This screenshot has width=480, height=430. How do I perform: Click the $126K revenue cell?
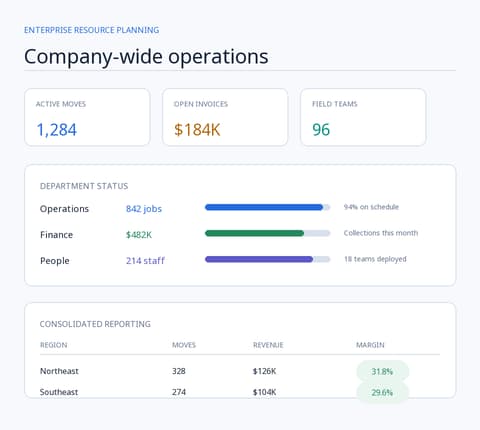[264, 371]
